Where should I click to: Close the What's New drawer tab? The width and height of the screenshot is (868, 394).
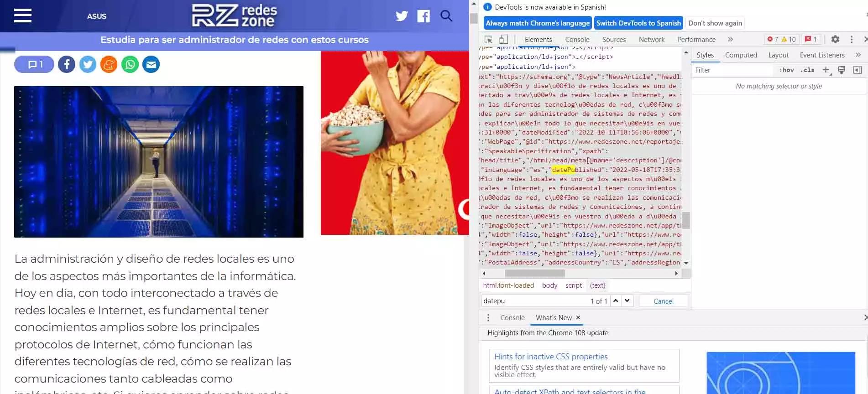pos(578,317)
